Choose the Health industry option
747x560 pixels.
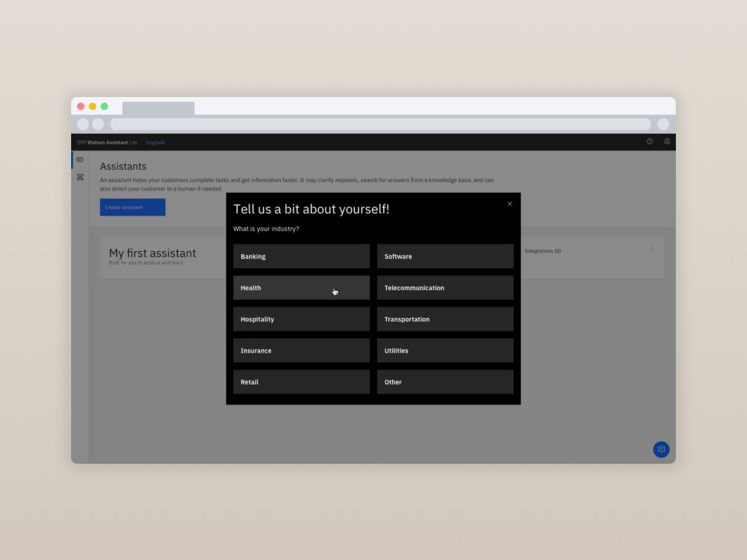point(301,288)
